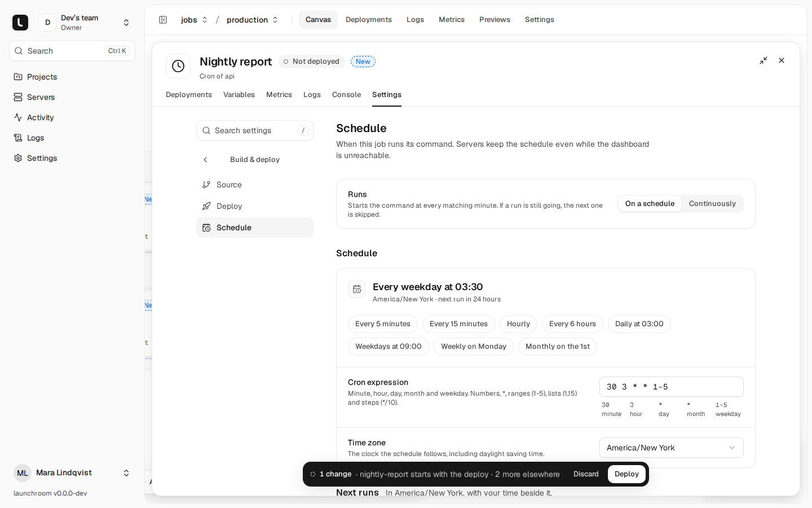
Task: Click the Deploy button in change bar
Action: point(626,474)
